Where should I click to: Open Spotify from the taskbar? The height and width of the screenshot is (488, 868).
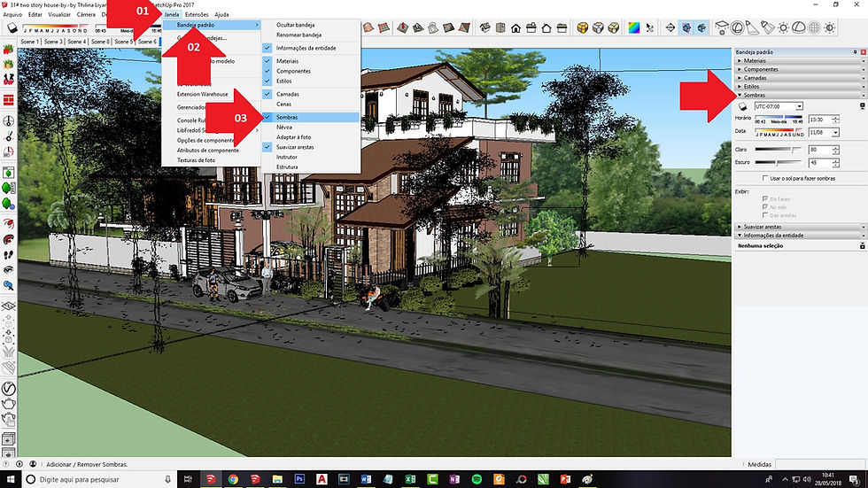[x=477, y=479]
